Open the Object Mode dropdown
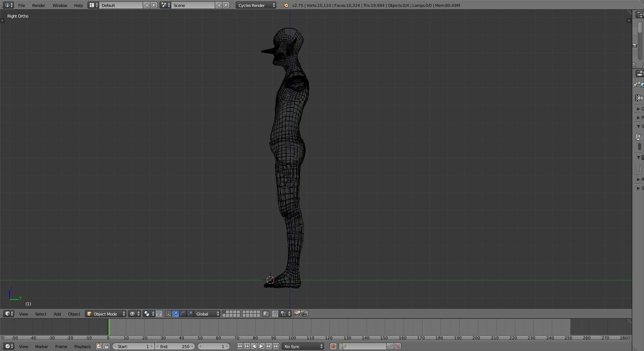This screenshot has height=351, width=644. 106,314
